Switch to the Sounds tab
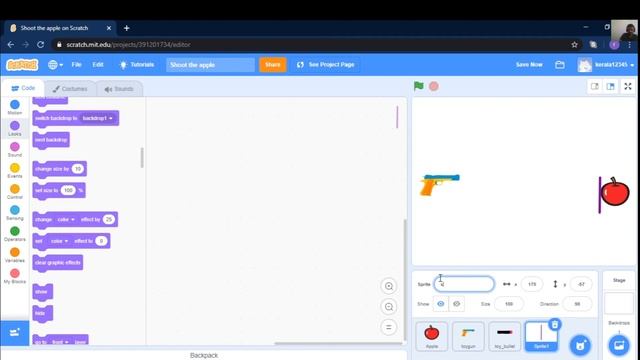Viewport: 640px width, 360px height. pos(119,89)
